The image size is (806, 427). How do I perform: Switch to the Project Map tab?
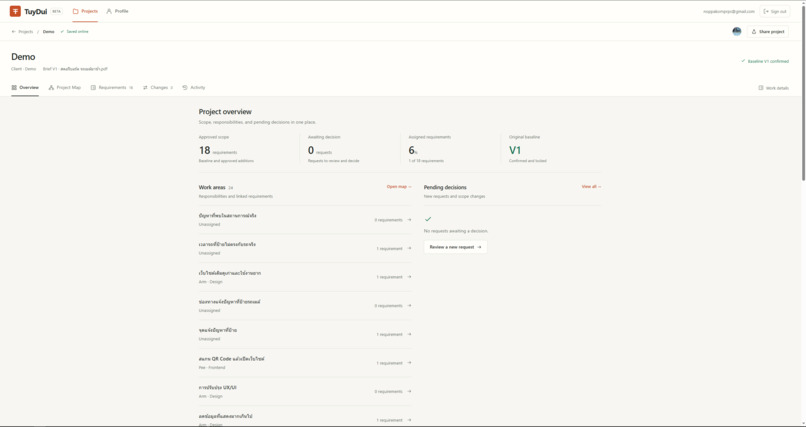pyautogui.click(x=65, y=88)
